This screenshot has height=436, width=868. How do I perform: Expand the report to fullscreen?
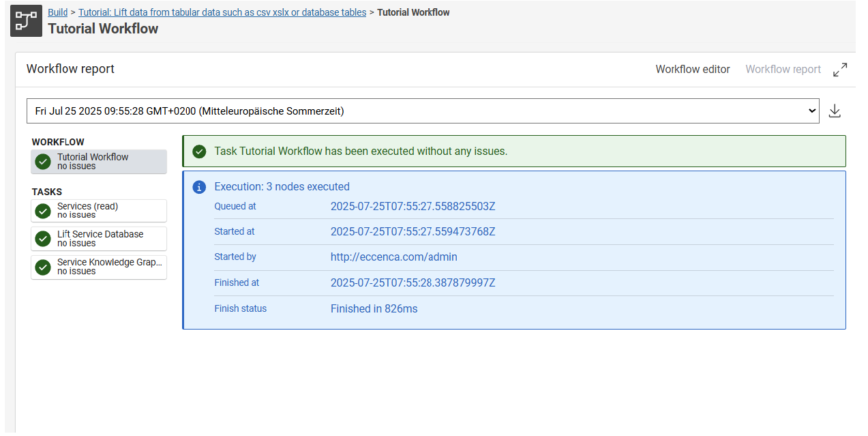[840, 70]
